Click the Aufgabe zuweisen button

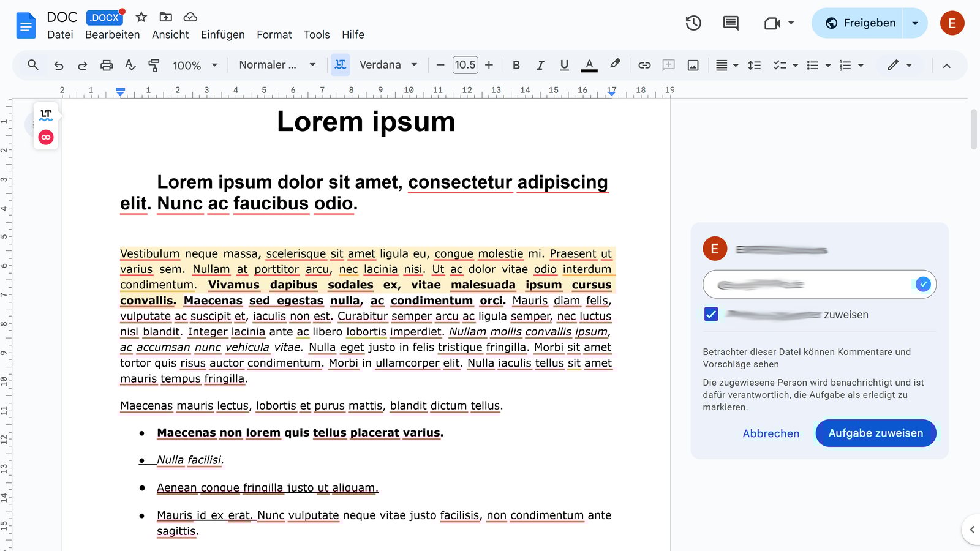tap(875, 433)
